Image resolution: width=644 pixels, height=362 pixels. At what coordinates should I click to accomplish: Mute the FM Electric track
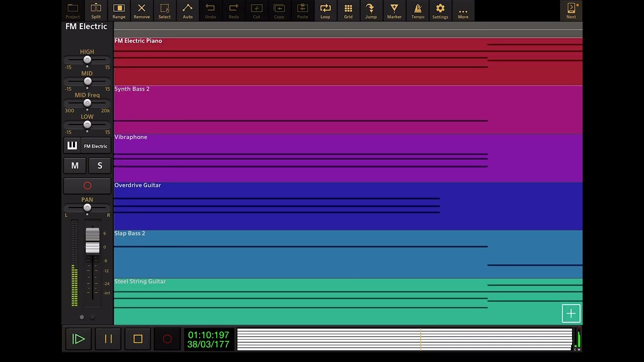(74, 165)
